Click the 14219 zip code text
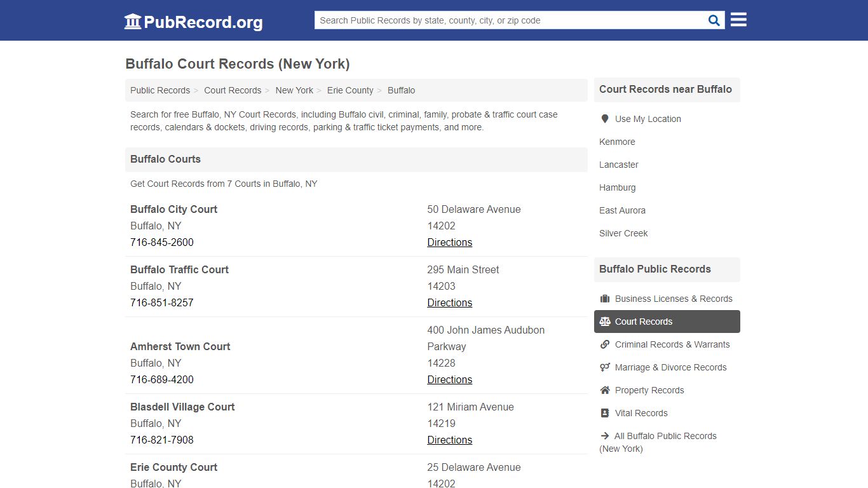This screenshot has width=868, height=488. pos(441,423)
